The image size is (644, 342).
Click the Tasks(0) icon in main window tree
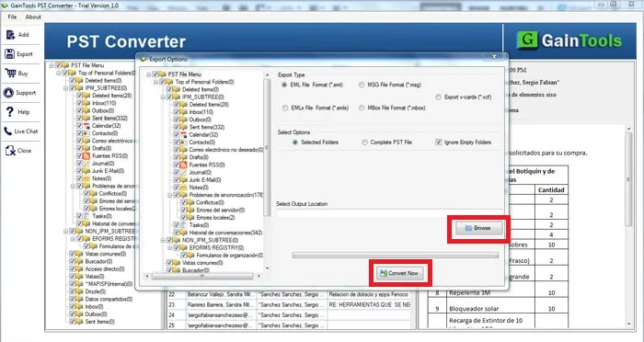point(86,216)
